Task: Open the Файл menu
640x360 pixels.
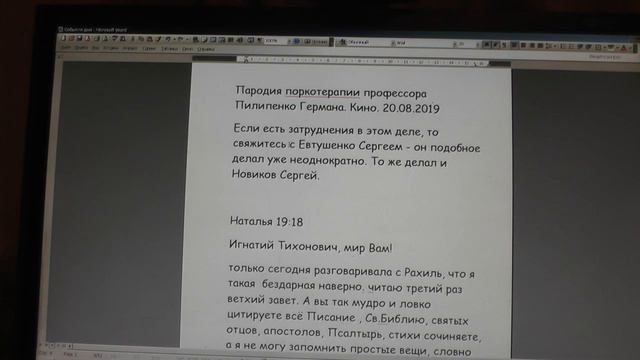Action: point(66,48)
